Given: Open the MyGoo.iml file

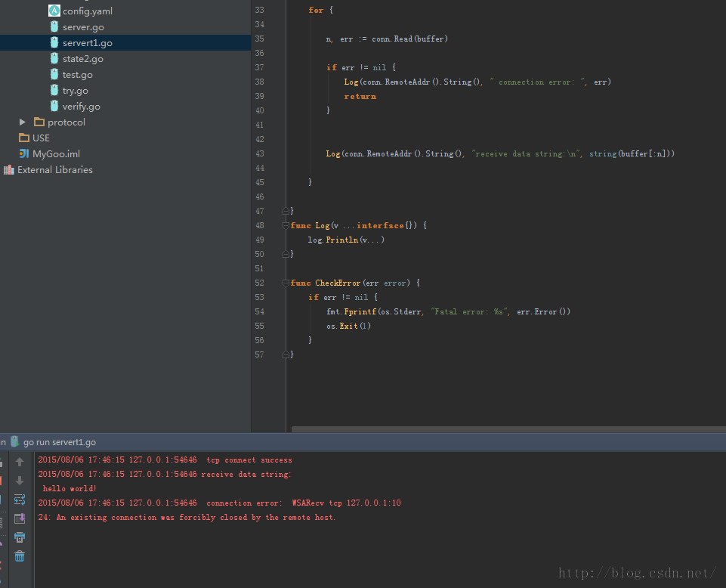Looking at the screenshot, I should coord(56,154).
